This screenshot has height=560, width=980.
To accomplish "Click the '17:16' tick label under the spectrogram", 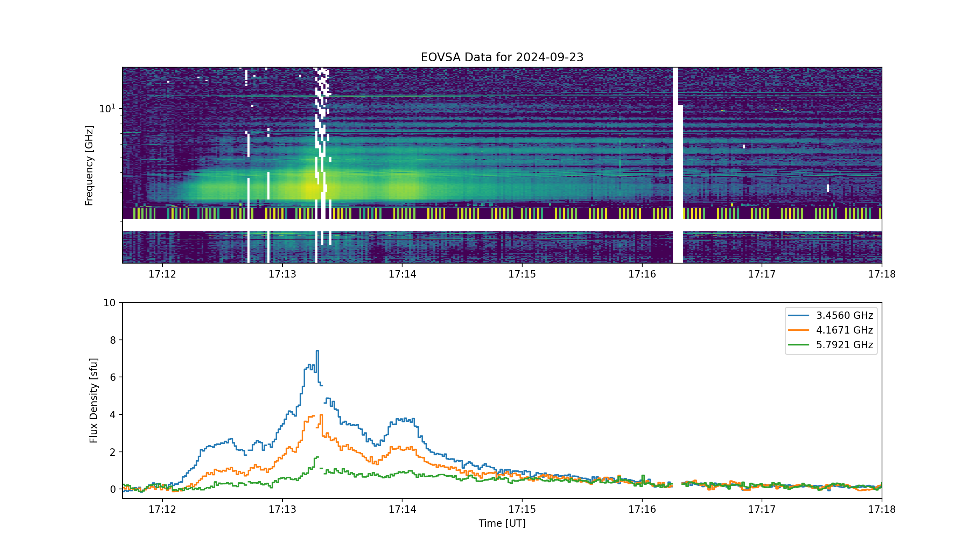I will (x=642, y=274).
